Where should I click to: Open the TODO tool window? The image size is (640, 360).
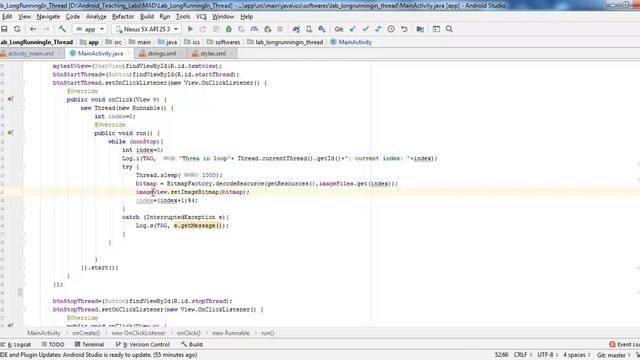53,344
